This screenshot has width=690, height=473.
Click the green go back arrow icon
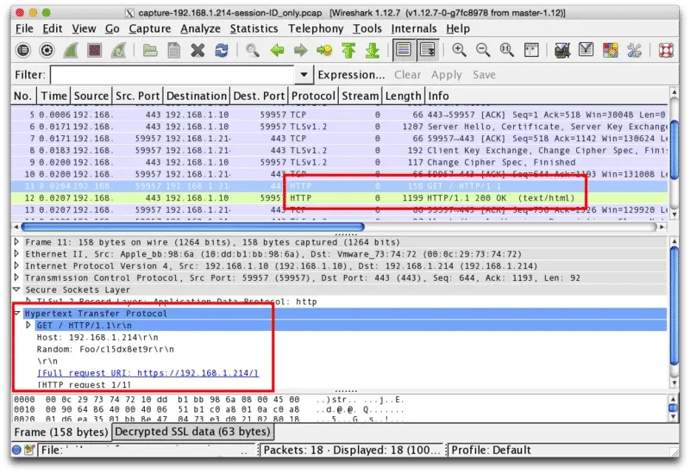click(x=277, y=50)
